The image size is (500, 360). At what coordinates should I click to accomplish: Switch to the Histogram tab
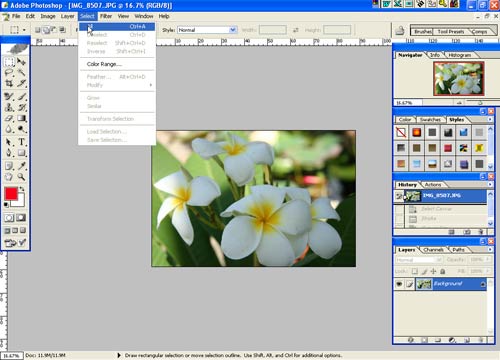pyautogui.click(x=460, y=55)
